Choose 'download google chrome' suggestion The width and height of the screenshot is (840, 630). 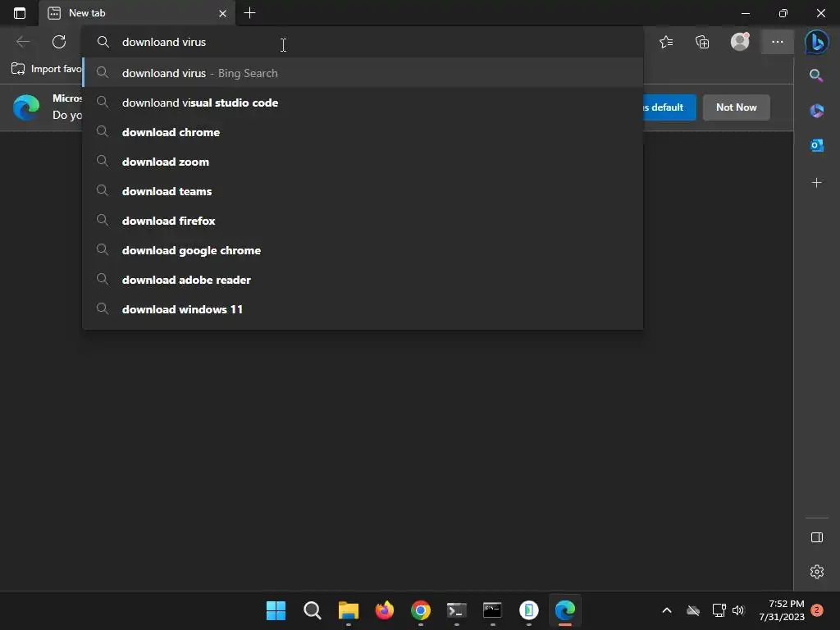tap(363, 250)
